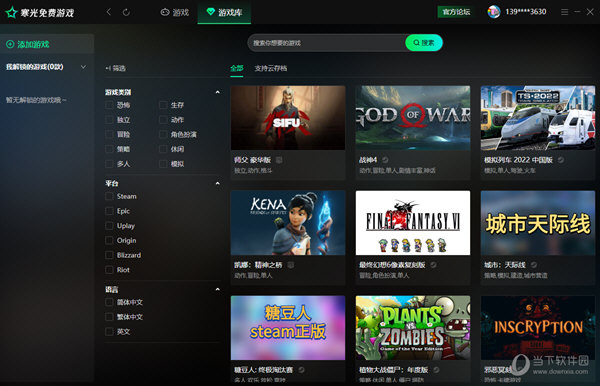Open the hamburger menu icon in the title bar
Screen dimensions: 600x386
(564, 12)
